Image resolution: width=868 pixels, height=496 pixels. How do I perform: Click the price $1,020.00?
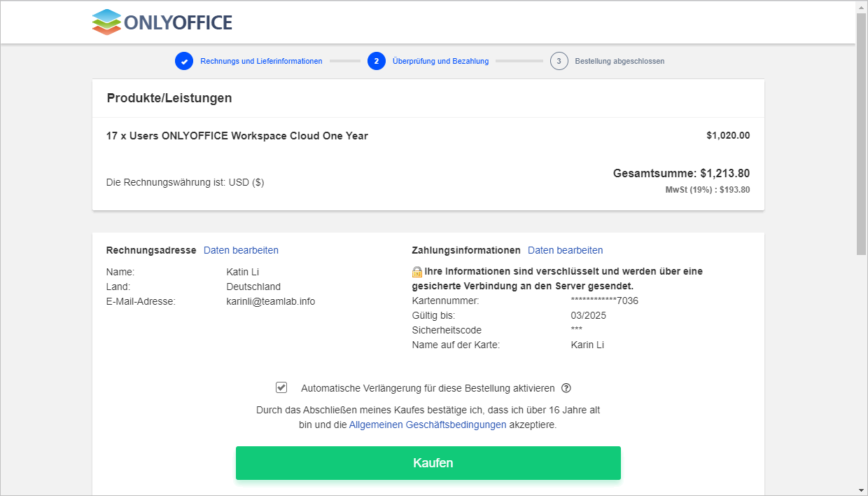click(728, 136)
